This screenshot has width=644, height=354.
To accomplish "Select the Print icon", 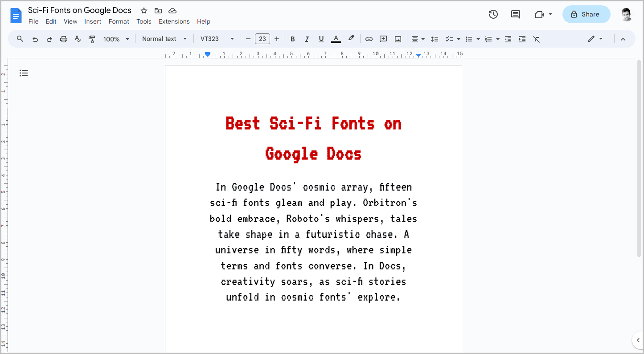I will click(x=63, y=39).
